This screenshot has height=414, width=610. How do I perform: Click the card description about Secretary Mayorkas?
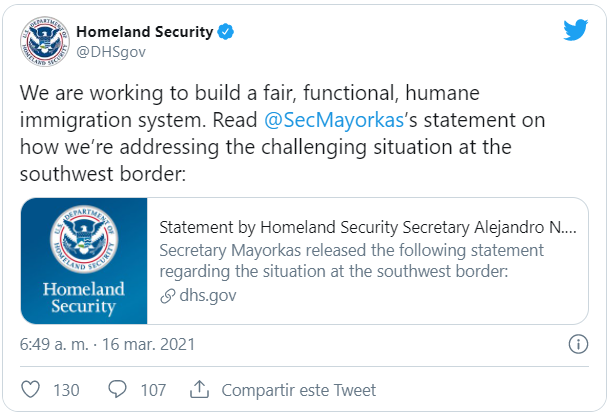click(352, 261)
